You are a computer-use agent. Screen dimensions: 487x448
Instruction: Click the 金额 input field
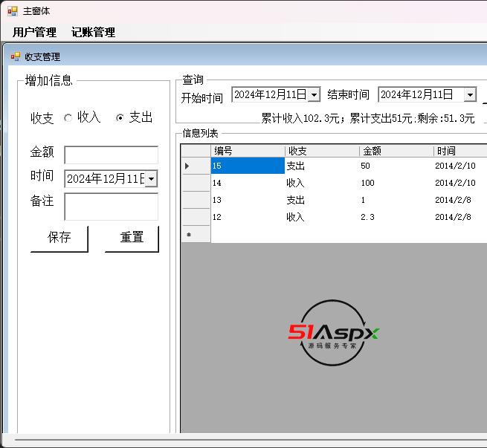pos(111,155)
